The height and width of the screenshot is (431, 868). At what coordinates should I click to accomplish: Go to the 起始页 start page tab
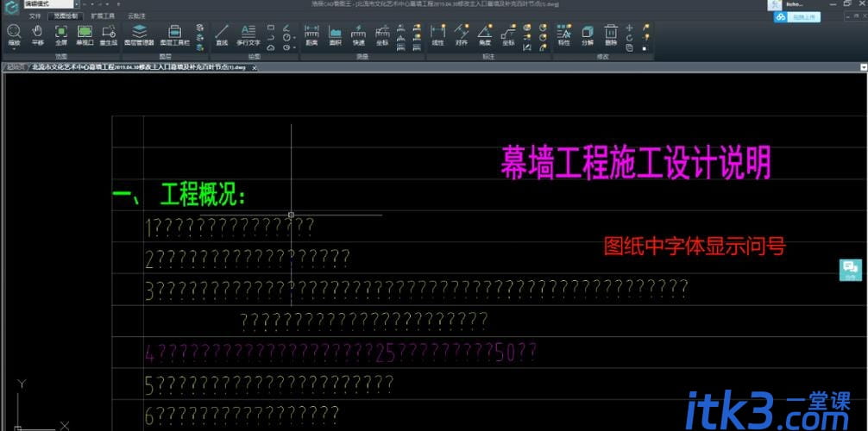(x=16, y=67)
